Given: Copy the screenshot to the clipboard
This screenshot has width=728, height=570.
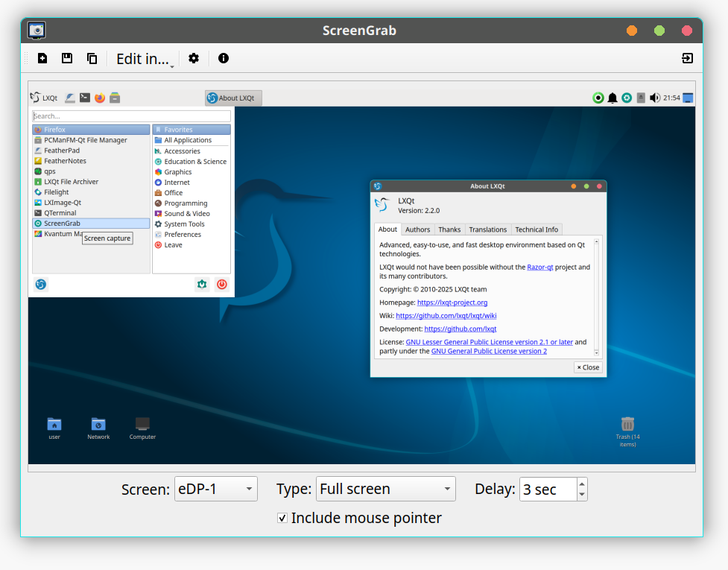Looking at the screenshot, I should pos(92,58).
